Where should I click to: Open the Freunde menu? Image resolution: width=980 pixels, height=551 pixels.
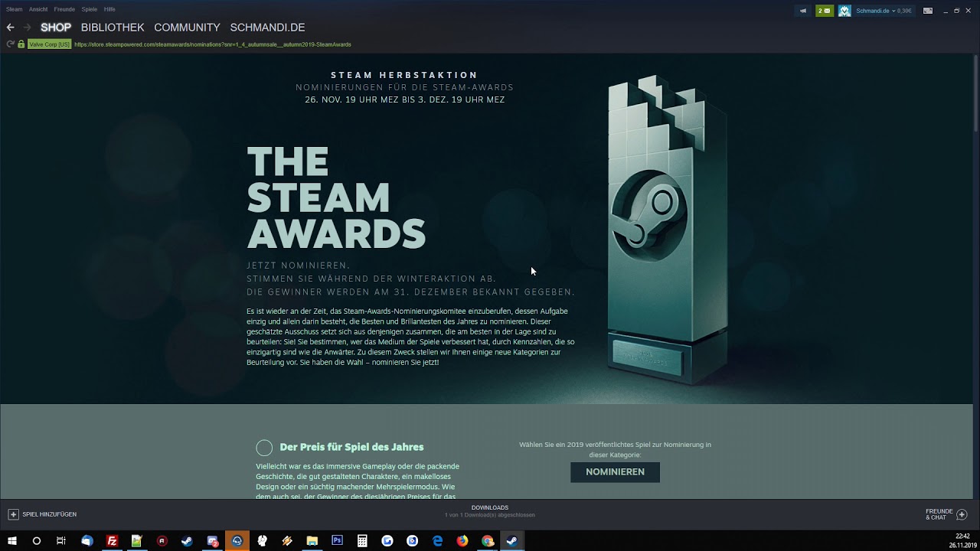coord(64,9)
